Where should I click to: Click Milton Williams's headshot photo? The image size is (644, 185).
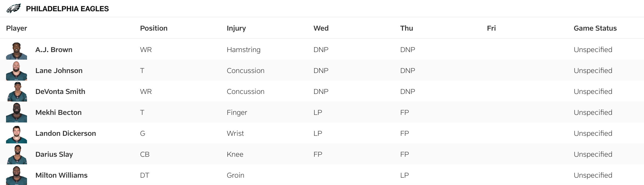pyautogui.click(x=17, y=176)
